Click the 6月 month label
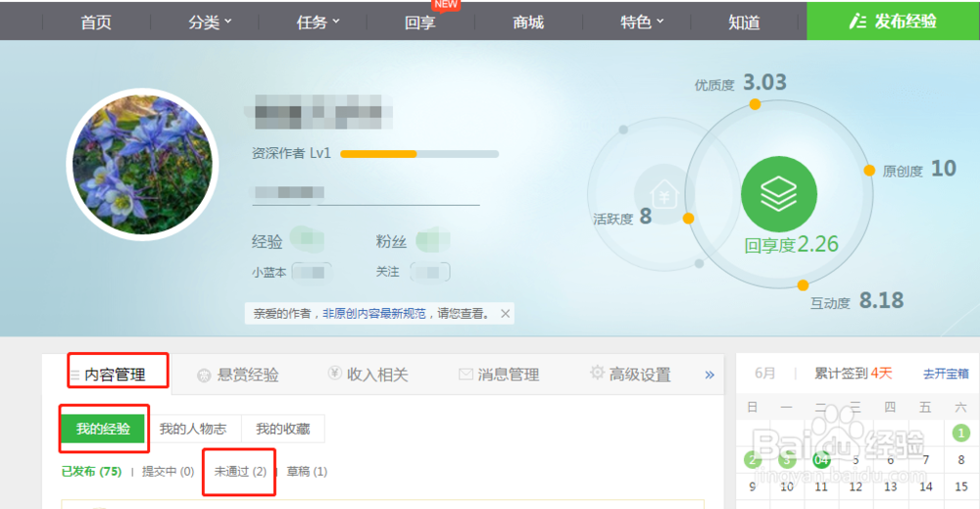This screenshot has width=980, height=509. tap(765, 374)
